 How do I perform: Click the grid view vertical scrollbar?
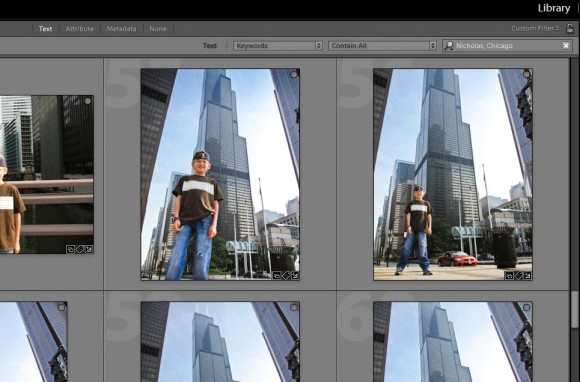[x=574, y=310]
